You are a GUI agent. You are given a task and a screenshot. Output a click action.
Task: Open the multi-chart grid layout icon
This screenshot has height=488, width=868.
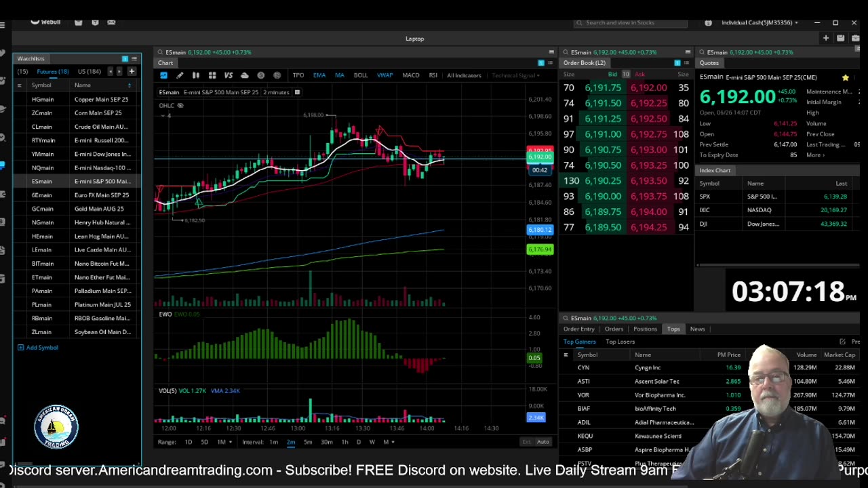(x=212, y=75)
